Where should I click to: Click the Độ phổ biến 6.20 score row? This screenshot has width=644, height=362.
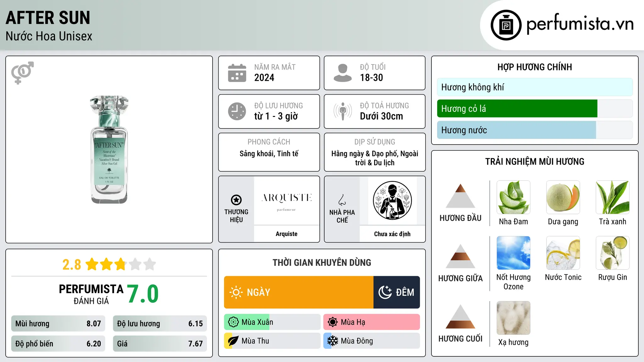tap(58, 344)
